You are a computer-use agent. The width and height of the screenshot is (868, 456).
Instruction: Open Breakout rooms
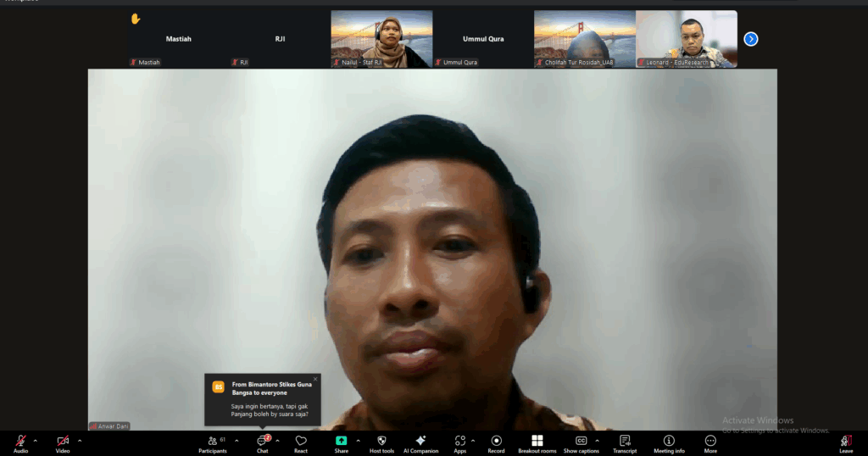[x=537, y=444]
